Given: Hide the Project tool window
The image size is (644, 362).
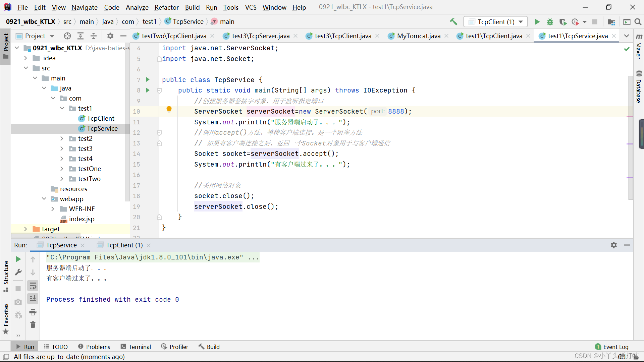Looking at the screenshot, I should (x=123, y=36).
